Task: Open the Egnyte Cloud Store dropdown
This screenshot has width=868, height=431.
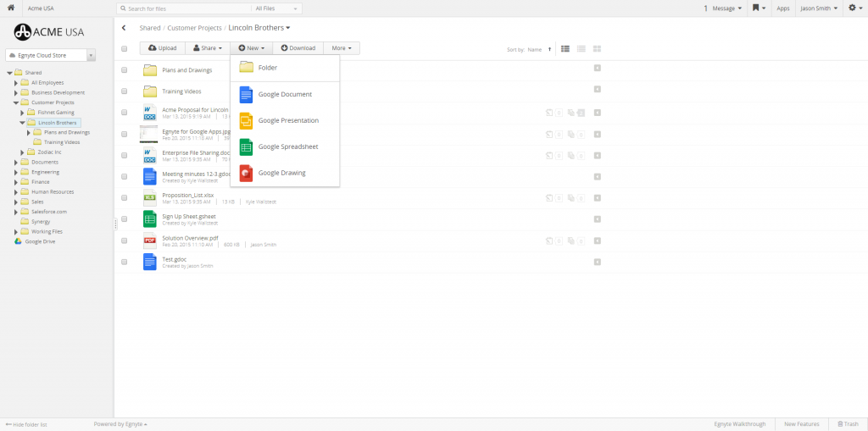Action: point(91,55)
